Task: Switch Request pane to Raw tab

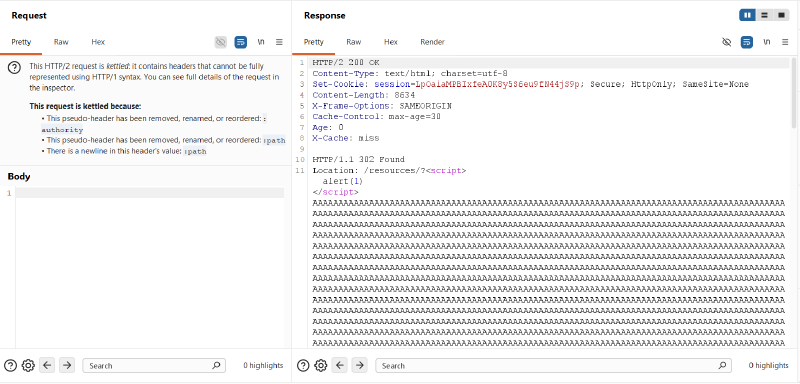Action: 61,42
